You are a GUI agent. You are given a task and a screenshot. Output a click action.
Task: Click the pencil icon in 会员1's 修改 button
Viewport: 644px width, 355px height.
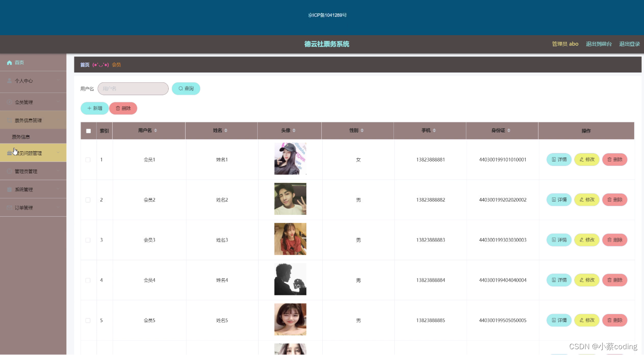point(582,159)
